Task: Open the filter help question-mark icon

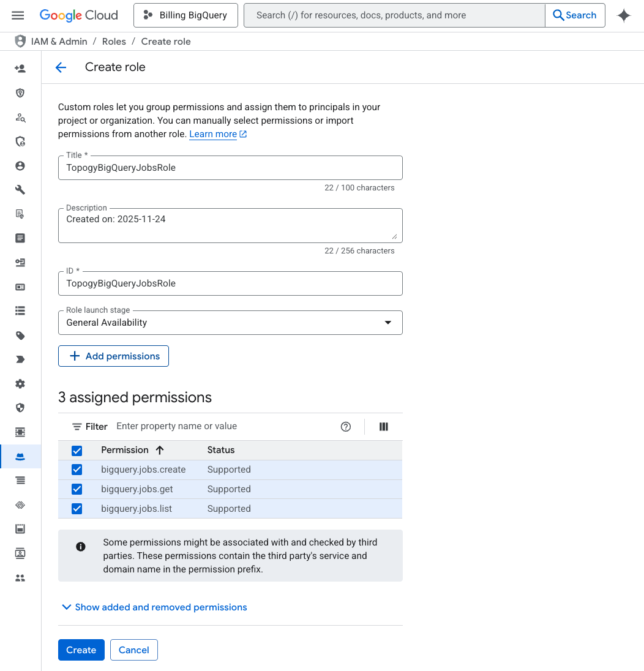Action: pyautogui.click(x=346, y=427)
